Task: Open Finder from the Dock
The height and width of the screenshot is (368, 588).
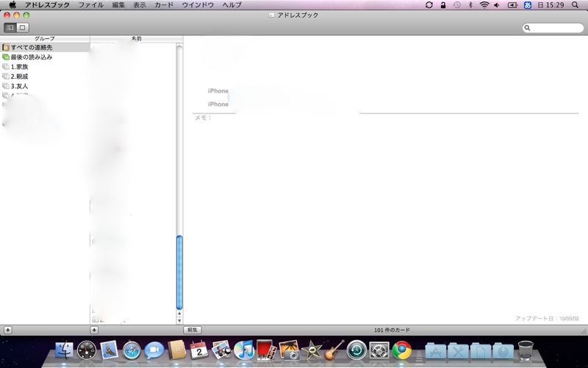Action: [x=64, y=350]
